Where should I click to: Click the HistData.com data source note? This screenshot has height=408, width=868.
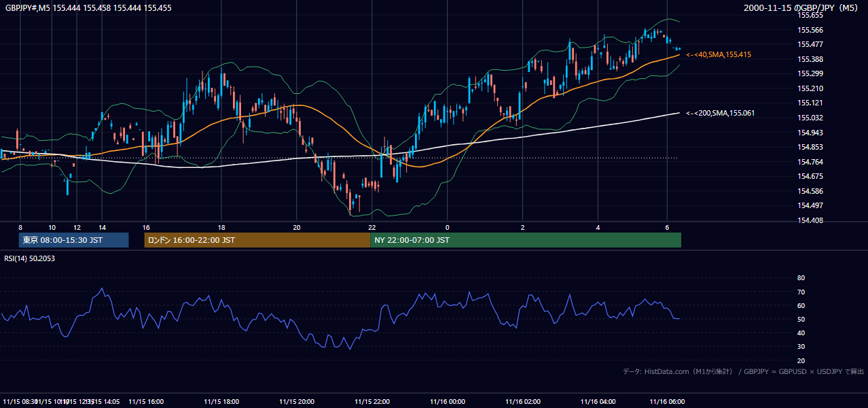pos(744,371)
